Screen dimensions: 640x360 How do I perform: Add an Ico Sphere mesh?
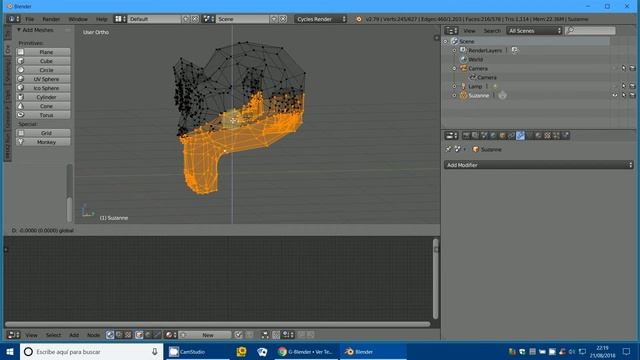click(43, 88)
